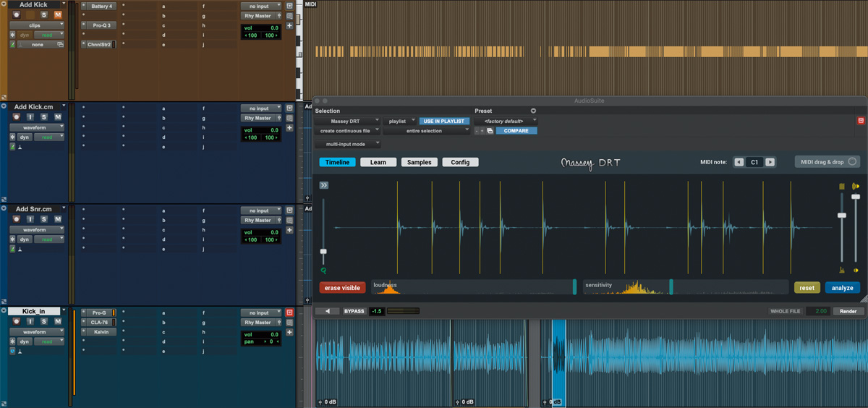Record-enable the Add Kick track
Screen dimensions: 868x408
[x=16, y=14]
